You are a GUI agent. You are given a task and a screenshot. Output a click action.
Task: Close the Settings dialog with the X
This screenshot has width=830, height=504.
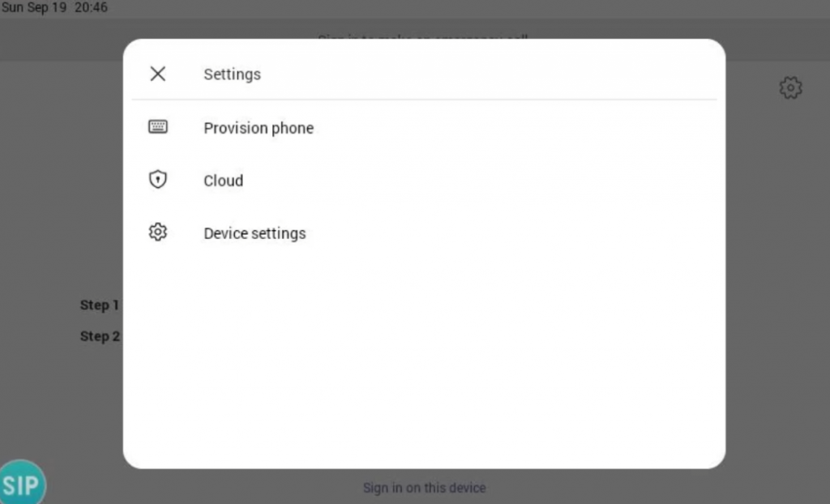point(158,74)
